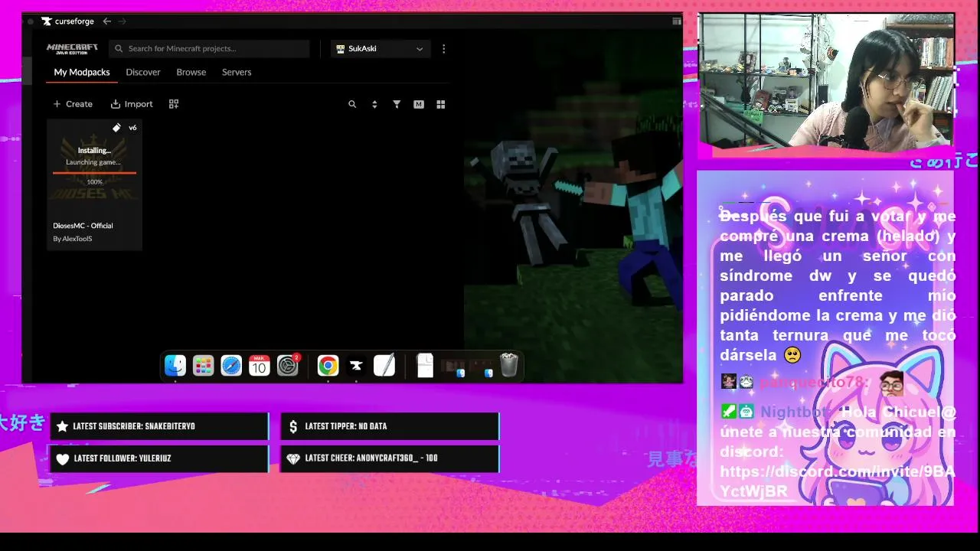Launch Safari from the dock
The image size is (980, 551).
click(x=231, y=366)
